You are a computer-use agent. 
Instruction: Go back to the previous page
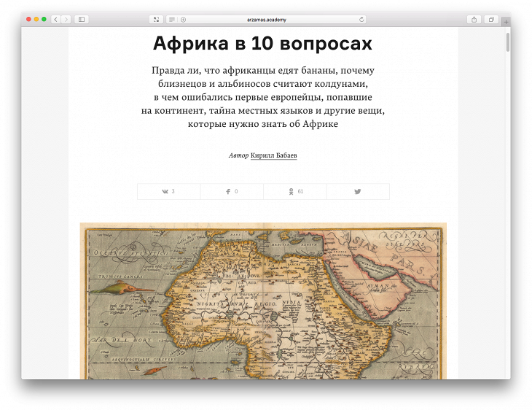point(55,20)
